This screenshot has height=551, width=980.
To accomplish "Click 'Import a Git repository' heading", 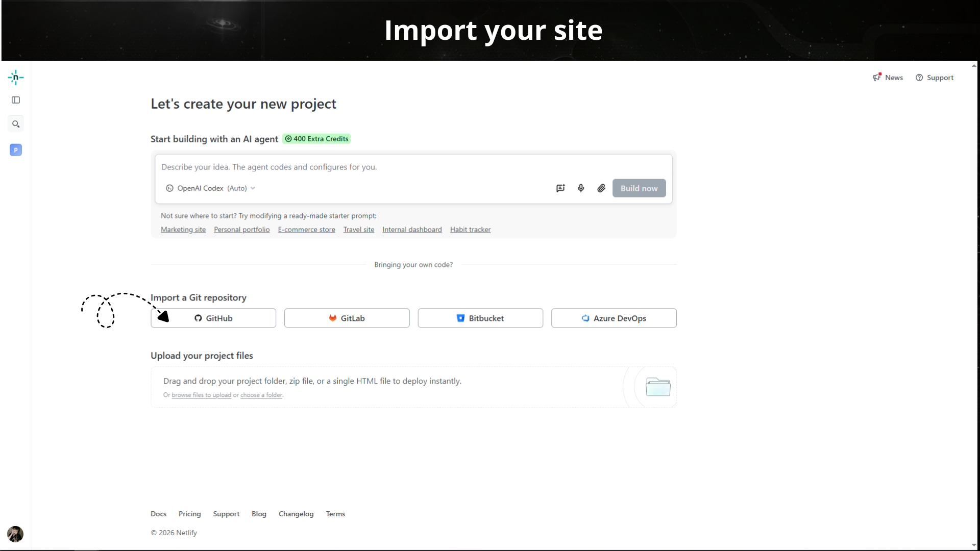I will pyautogui.click(x=199, y=297).
